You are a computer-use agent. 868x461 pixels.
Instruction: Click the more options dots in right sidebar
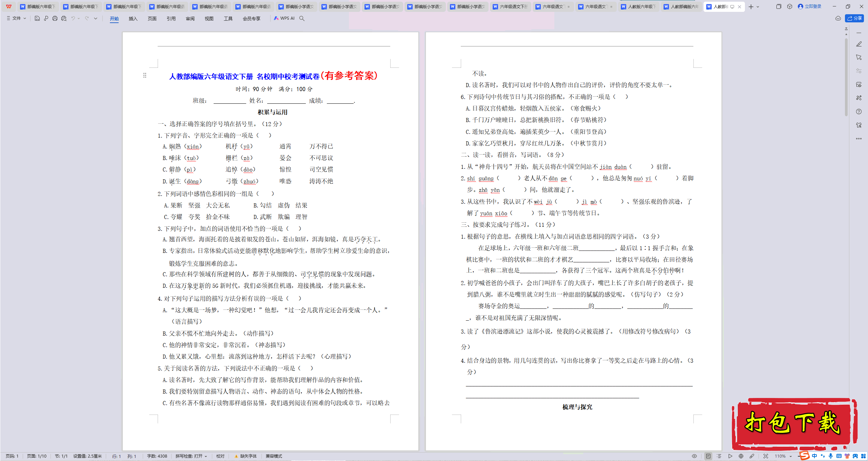(859, 138)
